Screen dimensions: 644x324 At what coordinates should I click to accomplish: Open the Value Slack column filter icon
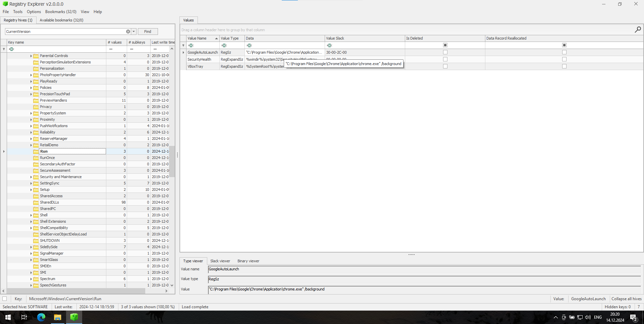pyautogui.click(x=329, y=45)
